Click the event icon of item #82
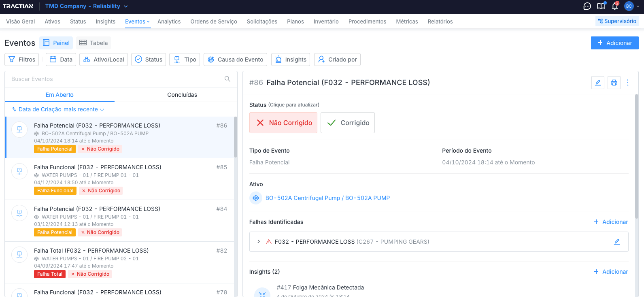The image size is (644, 300). coord(19,255)
